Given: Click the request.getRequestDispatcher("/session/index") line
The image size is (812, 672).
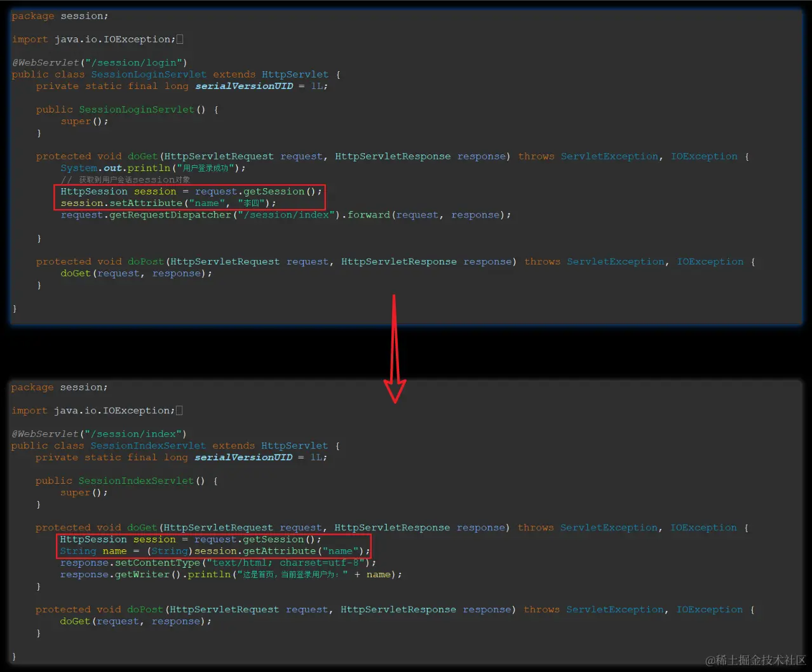Looking at the screenshot, I should (286, 215).
